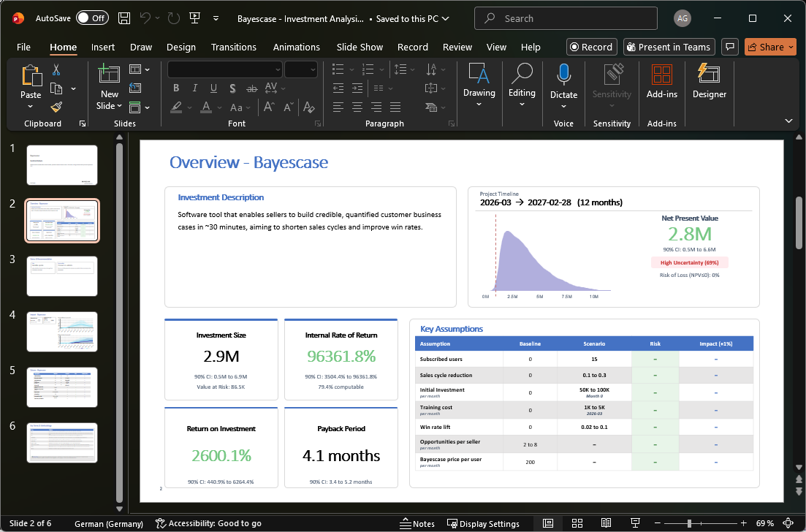Click the Save icon in title bar
This screenshot has height=532, width=806.
point(124,18)
